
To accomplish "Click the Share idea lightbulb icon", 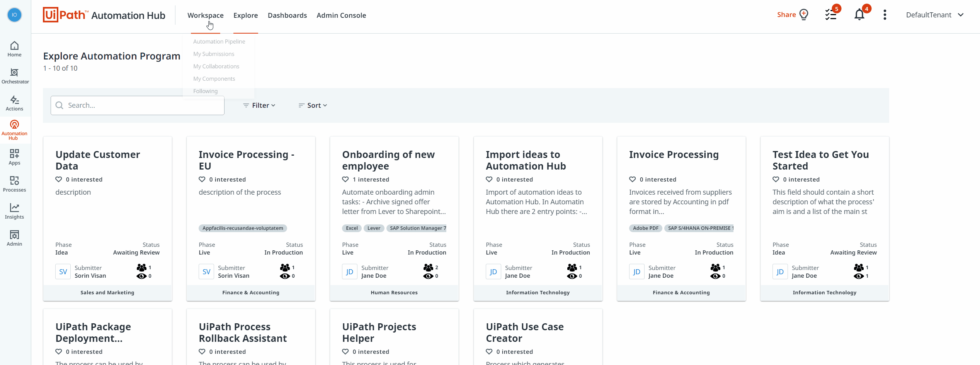I will 804,15.
